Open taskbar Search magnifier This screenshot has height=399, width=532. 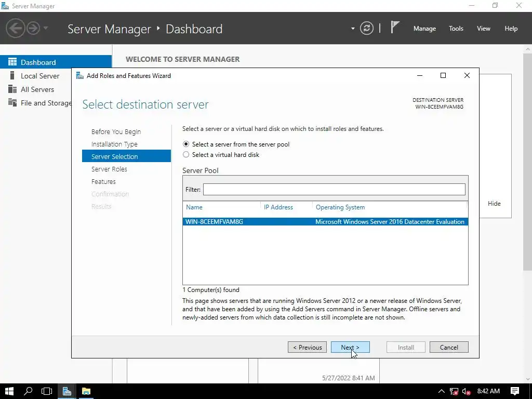pyautogui.click(x=28, y=391)
